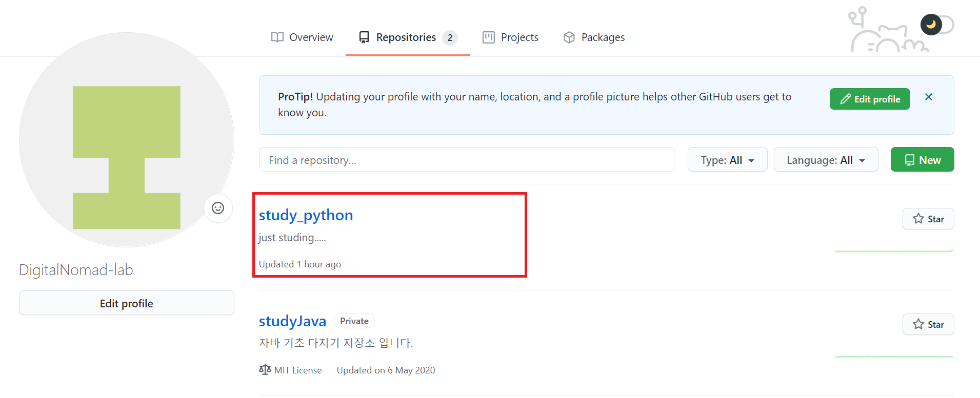Create a new repository with New button
The height and width of the screenshot is (398, 980).
click(922, 160)
